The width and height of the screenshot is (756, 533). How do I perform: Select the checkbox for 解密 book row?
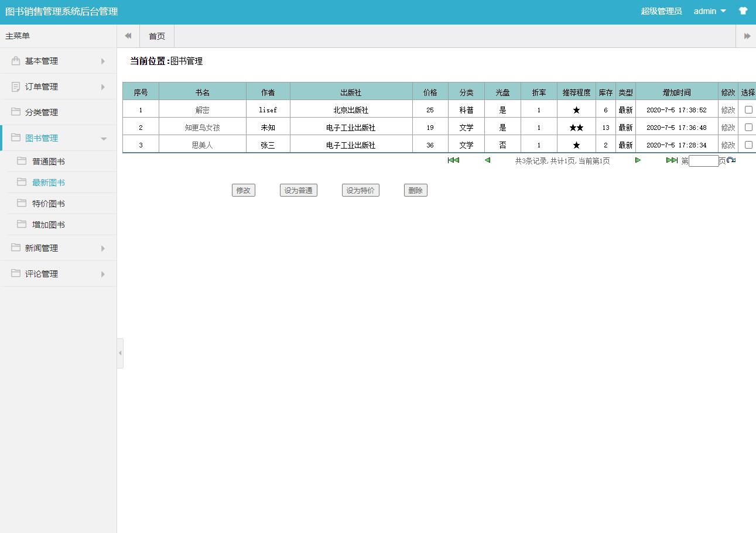tap(748, 109)
